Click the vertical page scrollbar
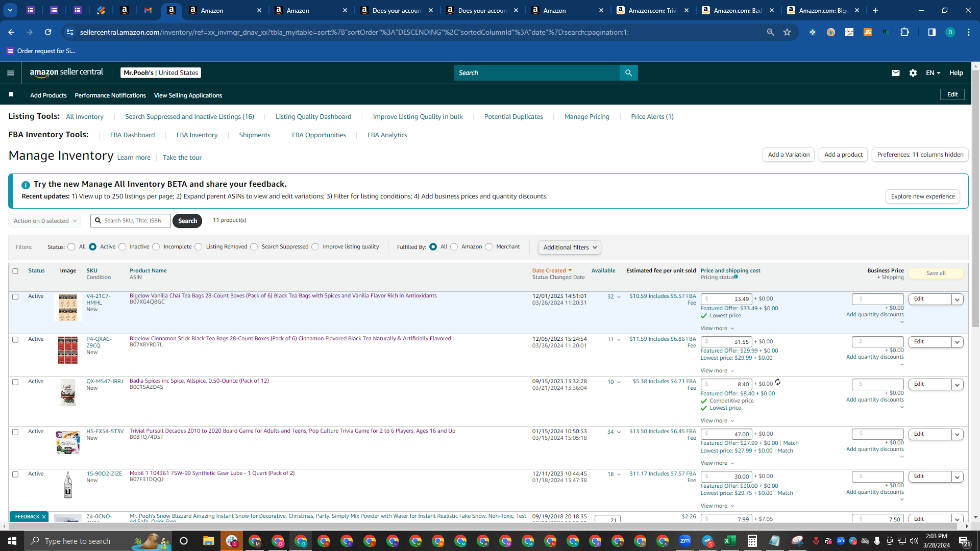Viewport: 980px width, 551px height. (975, 199)
